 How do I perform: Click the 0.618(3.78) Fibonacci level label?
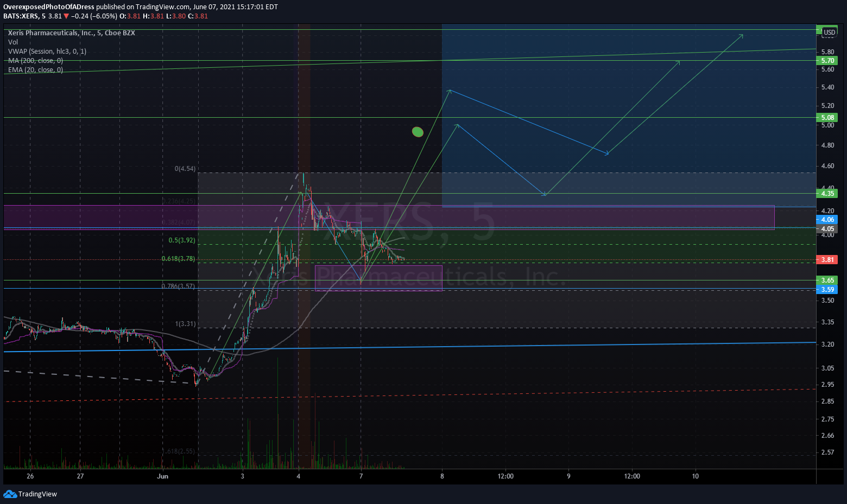click(179, 259)
